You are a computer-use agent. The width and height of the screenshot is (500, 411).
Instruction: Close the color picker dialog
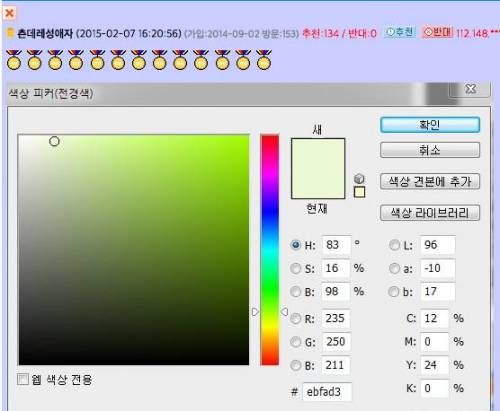470,89
